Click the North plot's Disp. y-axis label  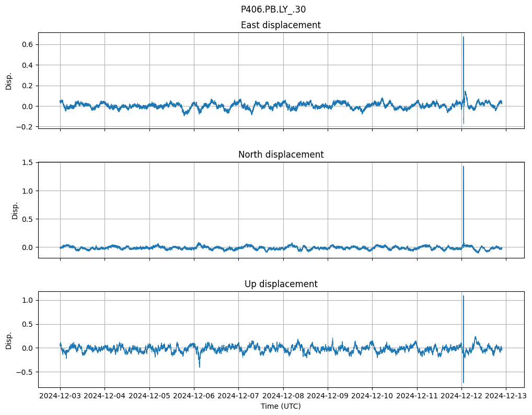click(x=15, y=210)
